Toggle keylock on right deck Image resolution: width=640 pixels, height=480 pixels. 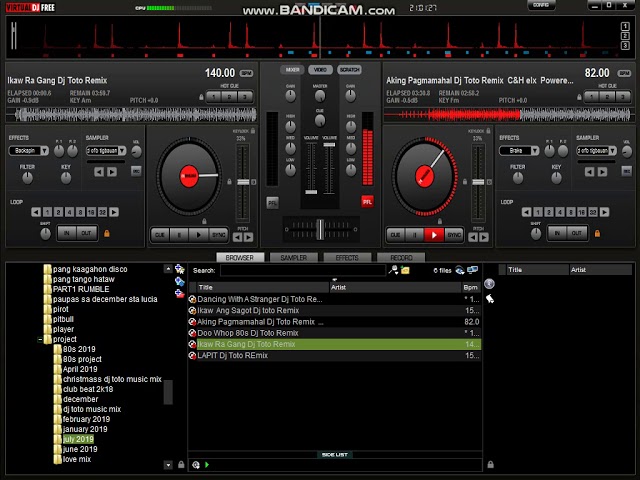coord(489,131)
